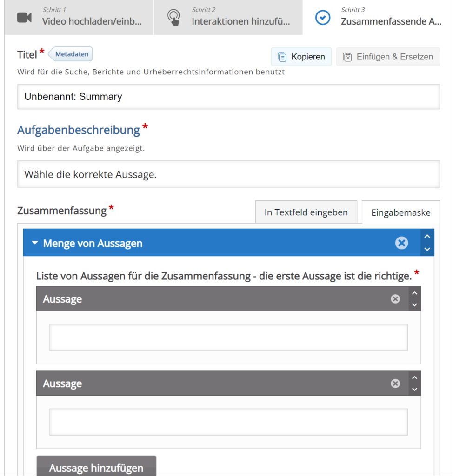Click the second Aussage text input
Image resolution: width=453 pixels, height=476 pixels.
point(228,422)
